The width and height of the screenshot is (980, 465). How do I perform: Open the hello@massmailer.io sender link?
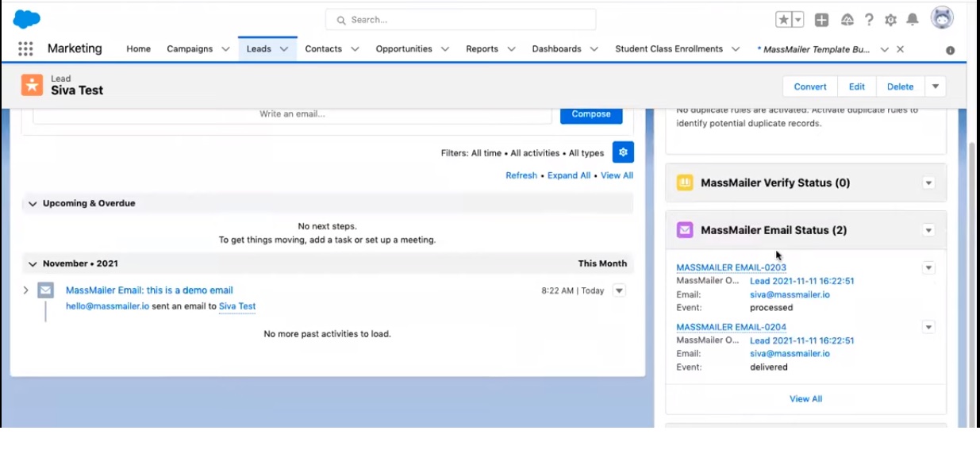[107, 306]
